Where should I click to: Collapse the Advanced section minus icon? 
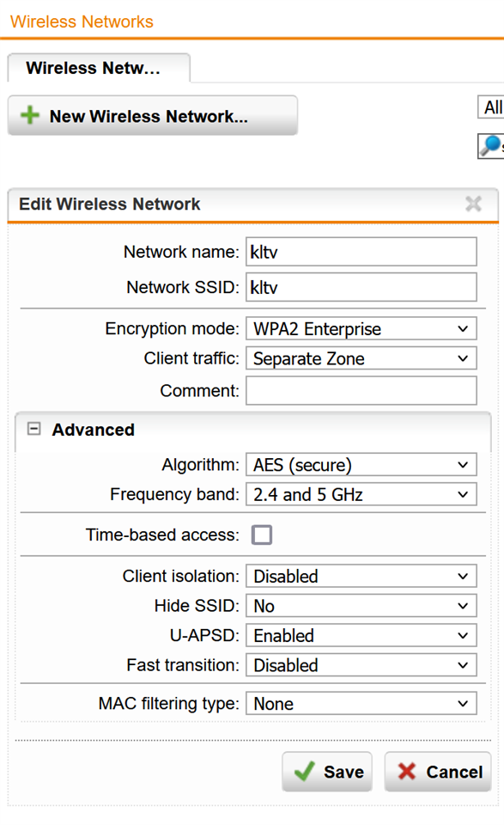pyautogui.click(x=33, y=429)
